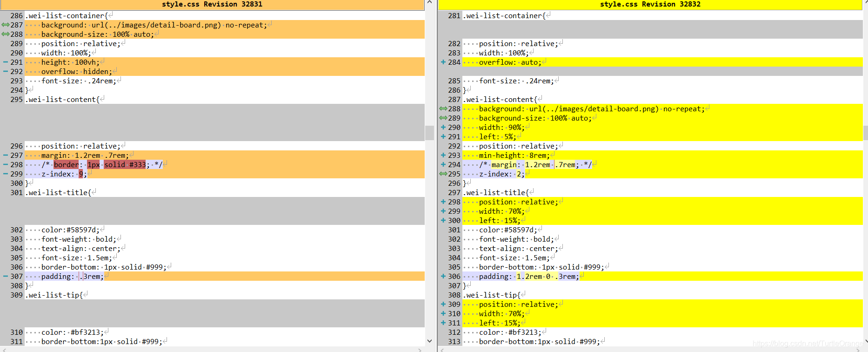The image size is (868, 352).
Task: Click the plus marker beside right line 309
Action: [443, 304]
